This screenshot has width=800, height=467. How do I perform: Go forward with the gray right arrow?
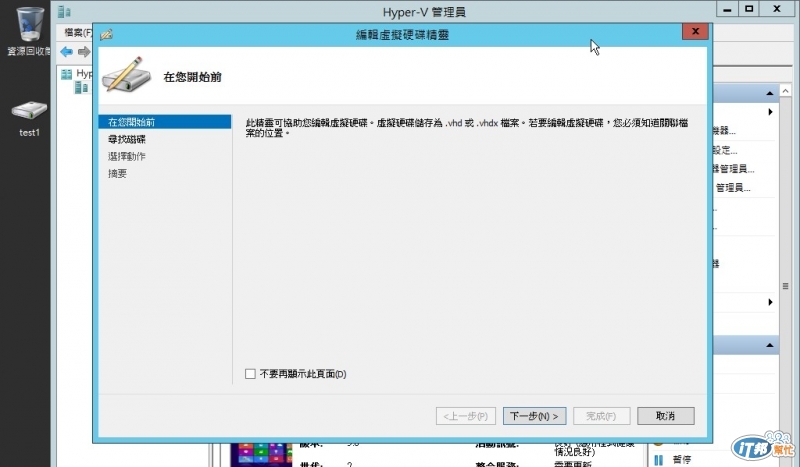click(84, 52)
